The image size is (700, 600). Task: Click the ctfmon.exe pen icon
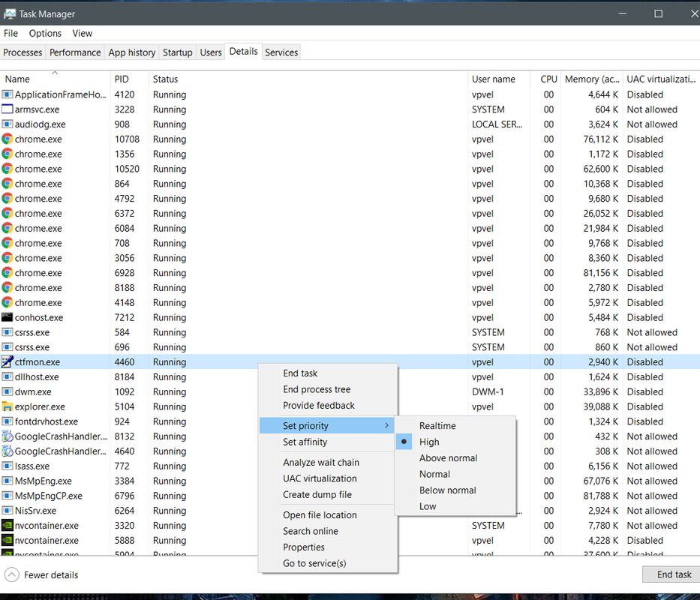(x=8, y=361)
